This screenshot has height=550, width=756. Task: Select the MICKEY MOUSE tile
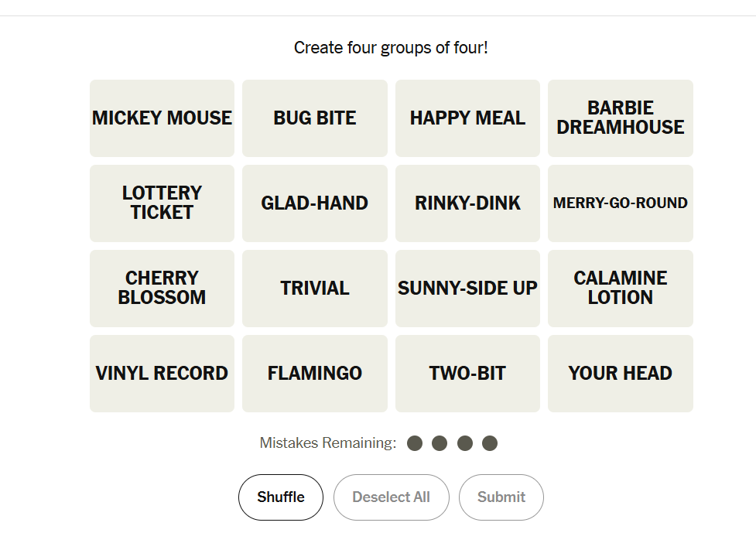pos(162,118)
